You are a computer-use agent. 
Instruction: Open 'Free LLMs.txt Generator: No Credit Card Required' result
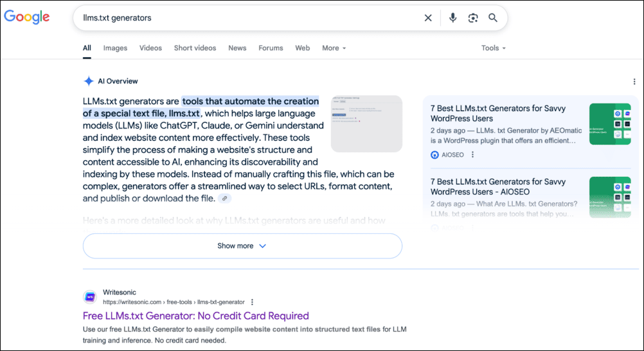(195, 316)
